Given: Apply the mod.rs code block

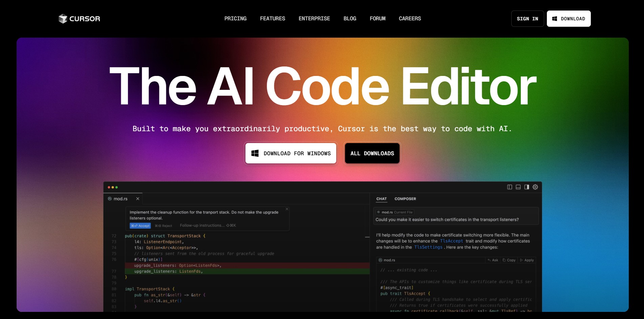Looking at the screenshot, I should click(x=527, y=260).
